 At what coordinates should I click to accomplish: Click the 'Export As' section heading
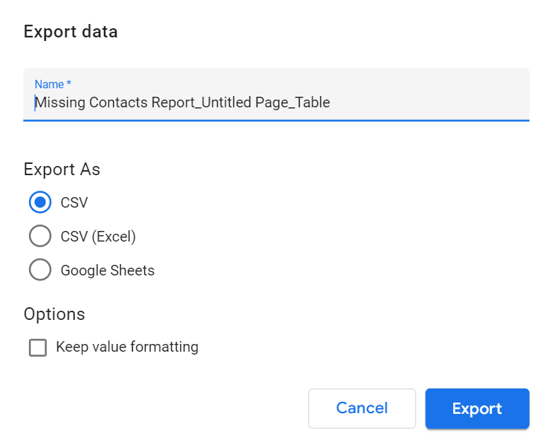[x=62, y=169]
